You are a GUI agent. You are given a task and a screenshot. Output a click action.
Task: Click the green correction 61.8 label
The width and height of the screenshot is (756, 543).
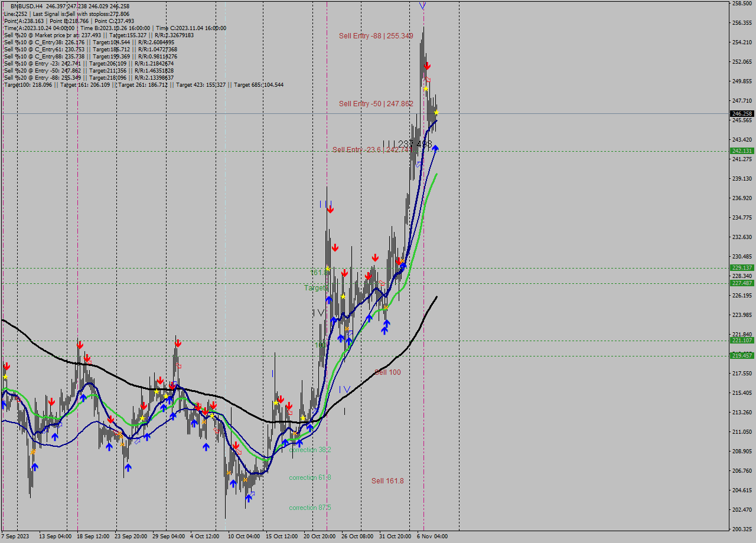tap(309, 477)
